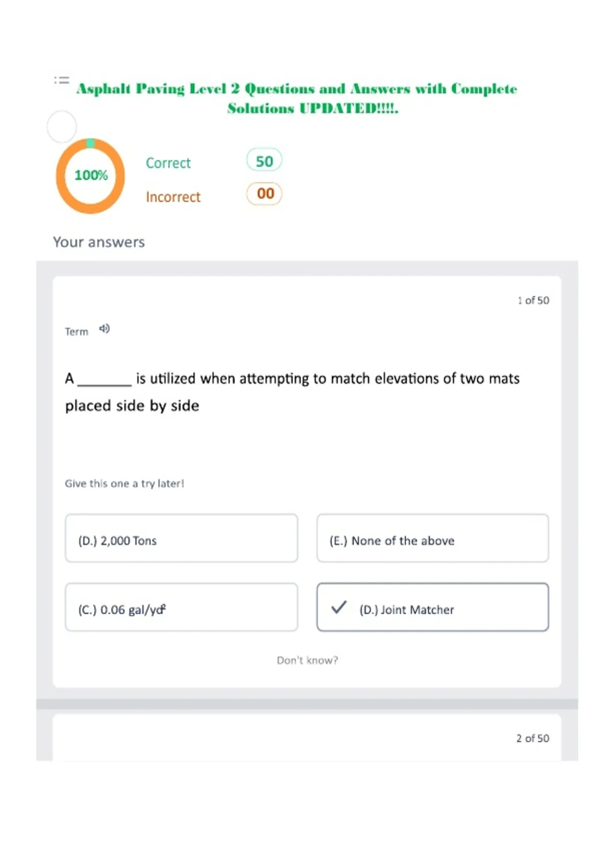Click the 100% donut progress ring

[90, 176]
